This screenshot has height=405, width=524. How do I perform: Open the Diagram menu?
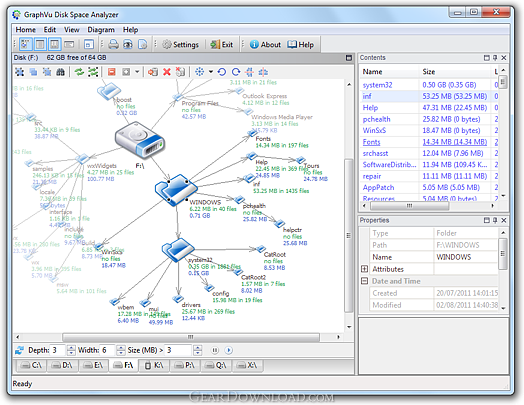click(x=101, y=30)
